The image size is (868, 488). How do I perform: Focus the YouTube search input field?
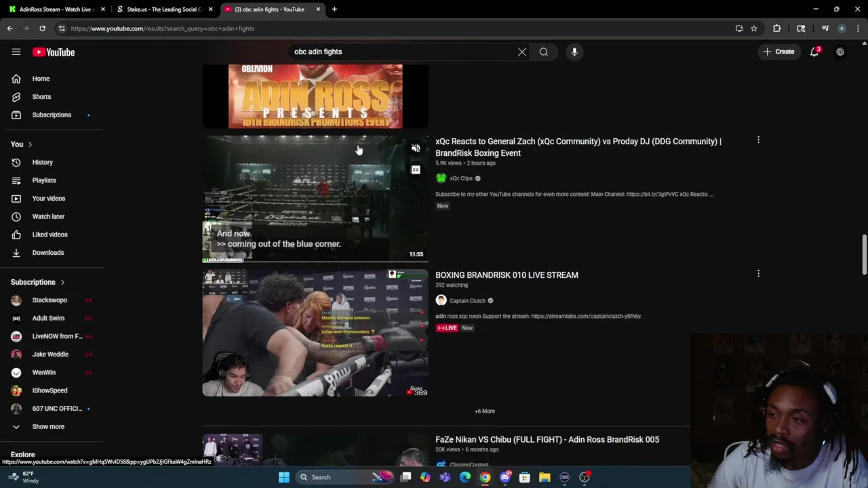click(x=403, y=52)
